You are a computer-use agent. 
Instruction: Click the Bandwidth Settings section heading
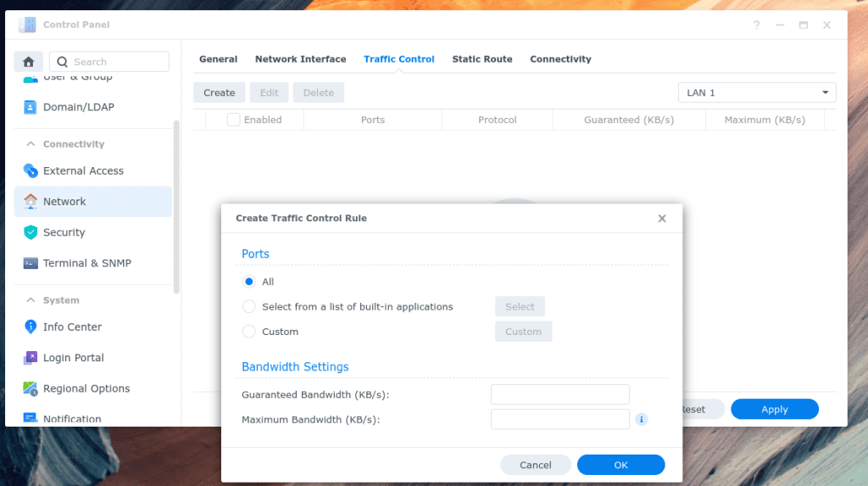click(295, 367)
